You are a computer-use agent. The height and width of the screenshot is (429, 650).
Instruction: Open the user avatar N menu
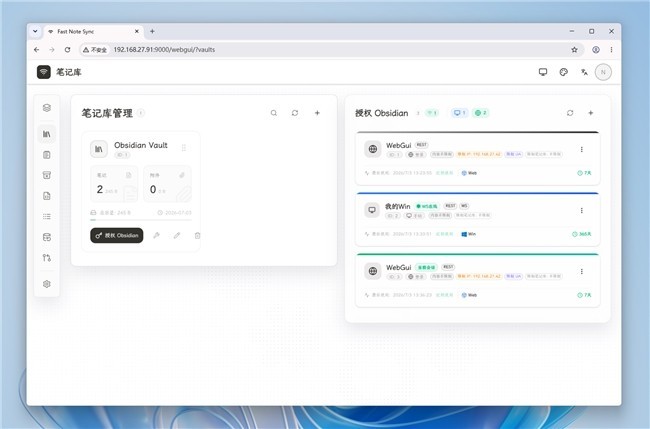point(603,72)
